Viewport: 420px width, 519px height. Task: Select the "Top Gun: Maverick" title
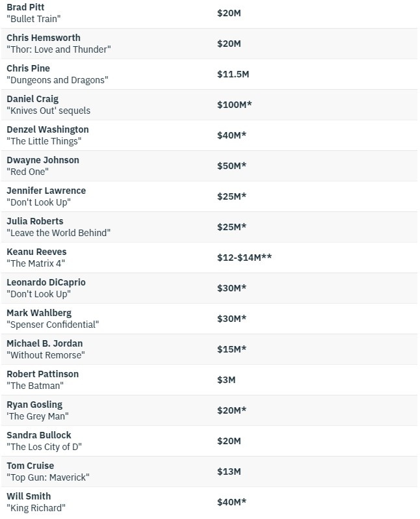point(48,477)
